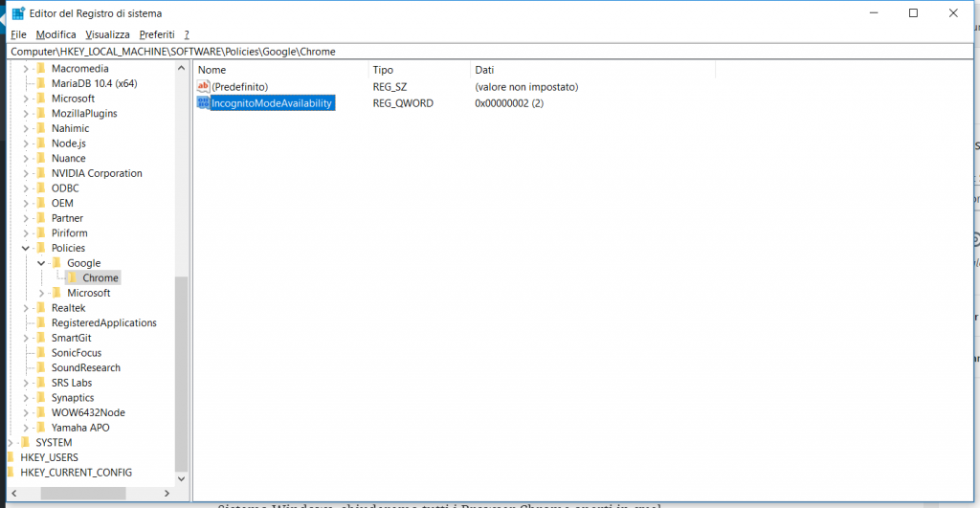Expand the Realtek tree node

26,308
